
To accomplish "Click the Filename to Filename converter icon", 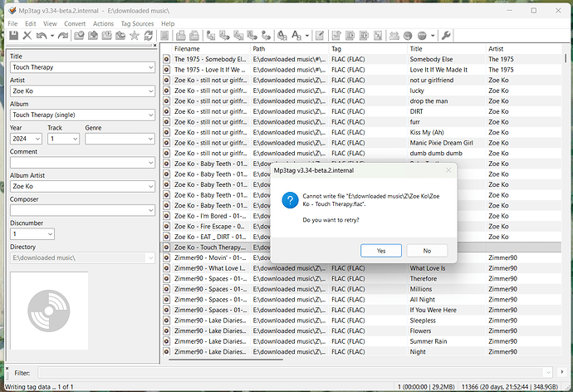I will (238, 36).
